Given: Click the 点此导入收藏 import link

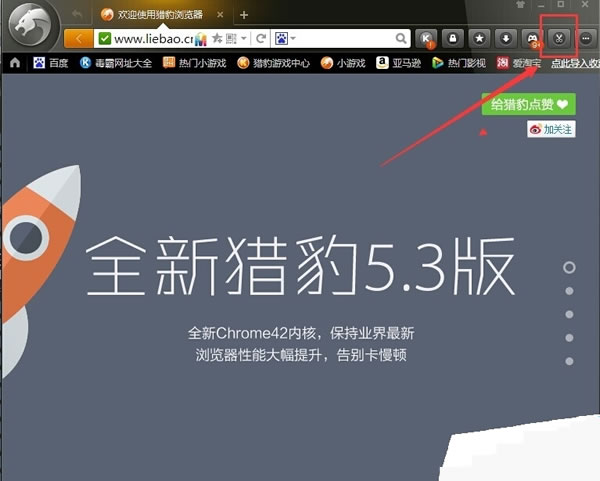Looking at the screenshot, I should [x=575, y=63].
